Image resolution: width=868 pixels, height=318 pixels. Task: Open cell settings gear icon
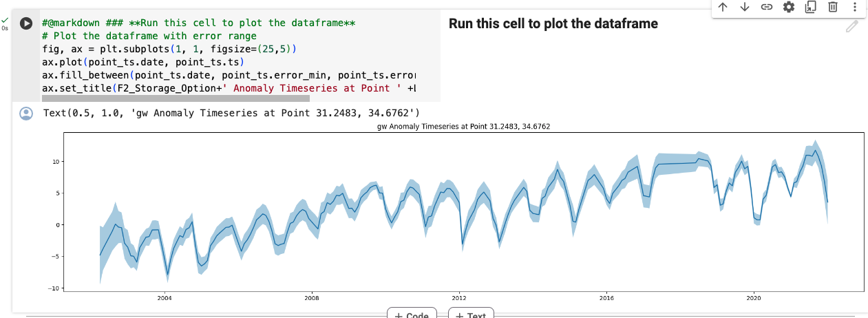(x=788, y=8)
